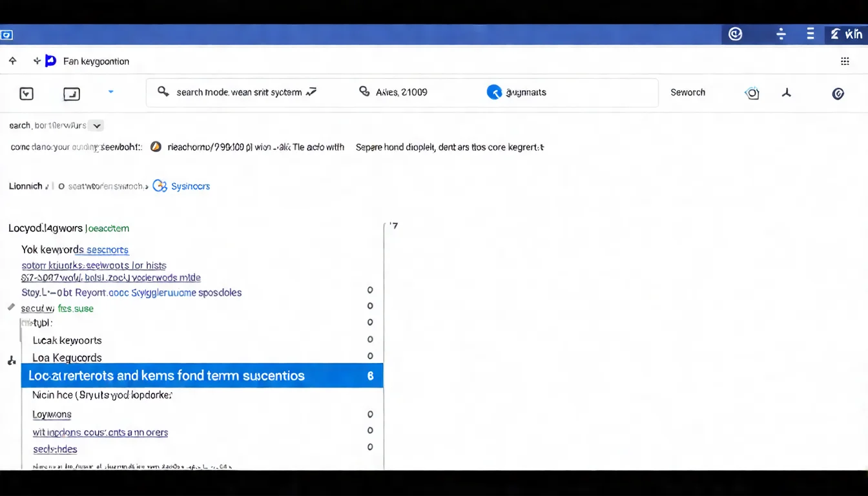This screenshot has width=868, height=496.
Task: Open the small blue dropdown arrow in toolbar
Action: 110,92
